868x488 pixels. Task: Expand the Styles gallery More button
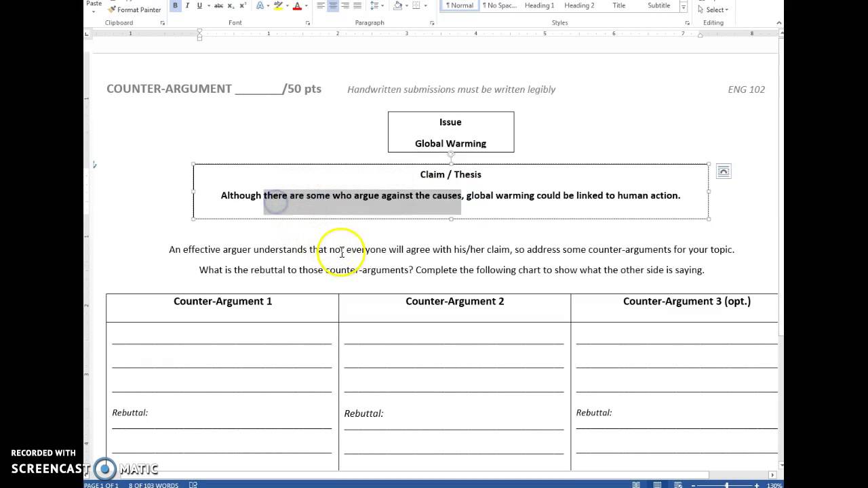(683, 7)
